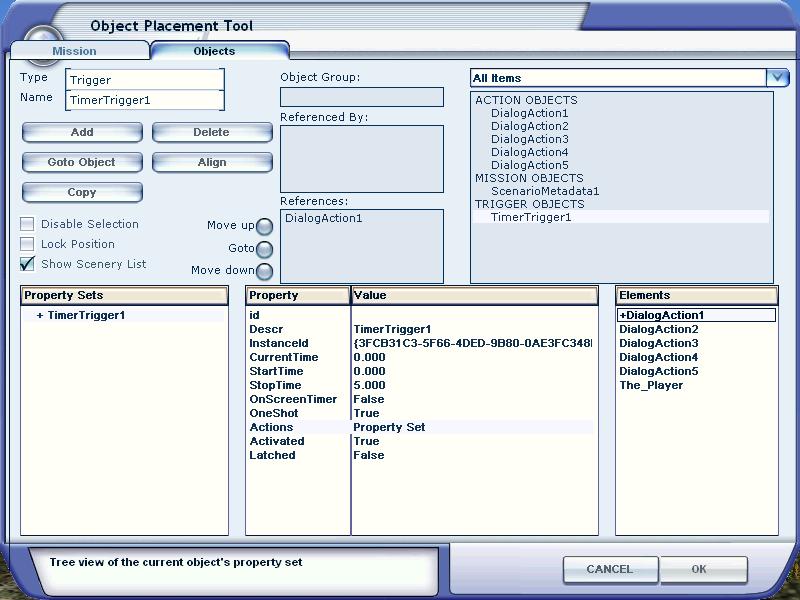Click OnScreenTimer value False

pos(369,399)
